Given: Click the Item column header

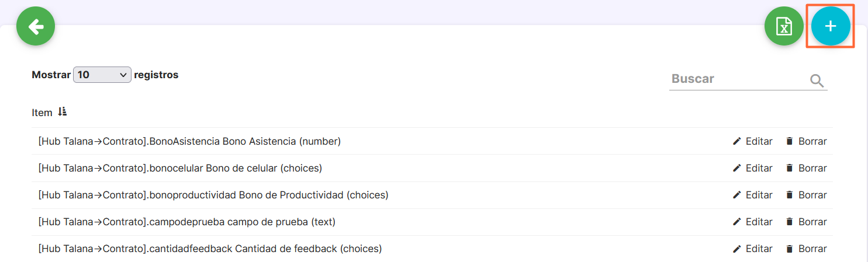Looking at the screenshot, I should coord(42,113).
